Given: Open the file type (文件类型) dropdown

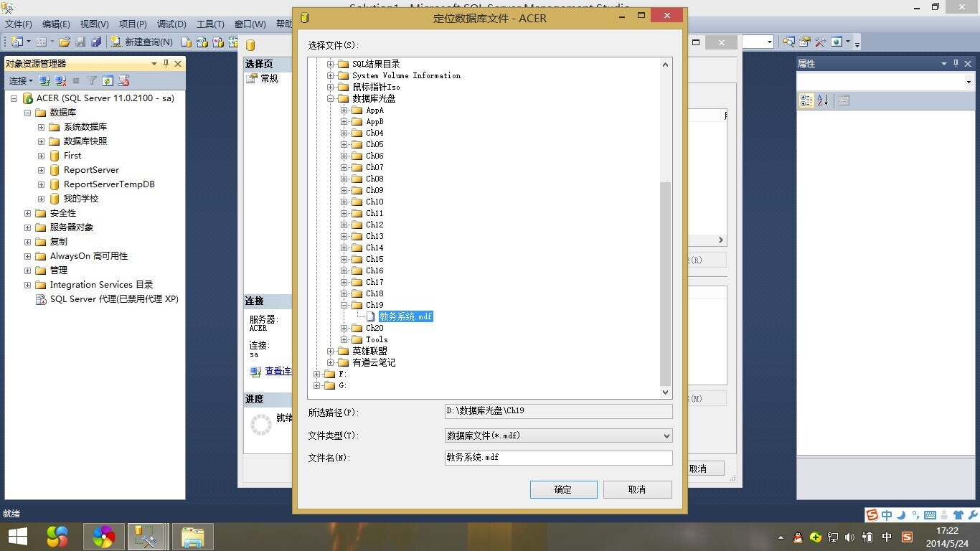Looking at the screenshot, I should tap(558, 435).
